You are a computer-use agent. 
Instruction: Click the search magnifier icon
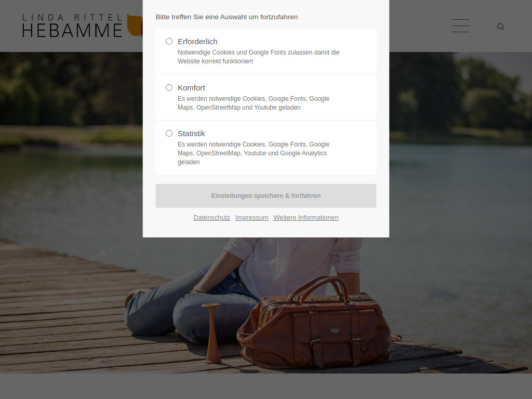(500, 26)
